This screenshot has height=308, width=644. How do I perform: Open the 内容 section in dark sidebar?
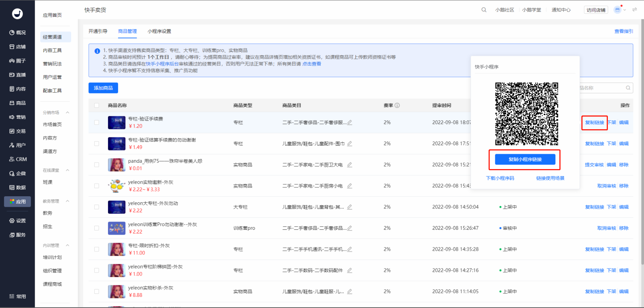18,89
